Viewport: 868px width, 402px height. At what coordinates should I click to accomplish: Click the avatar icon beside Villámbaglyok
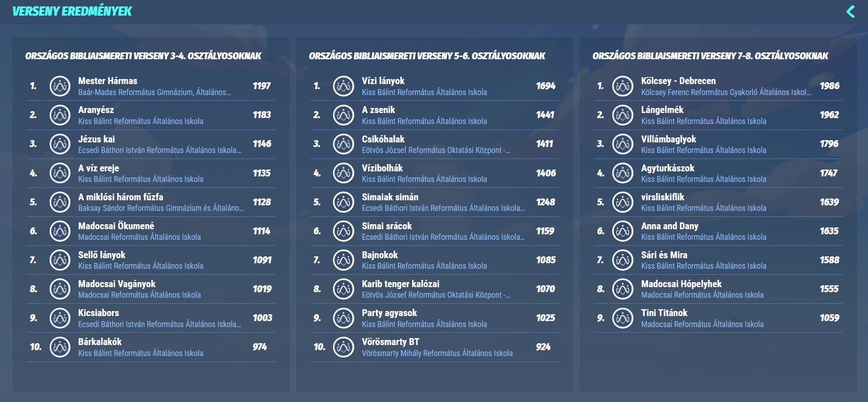tap(623, 144)
